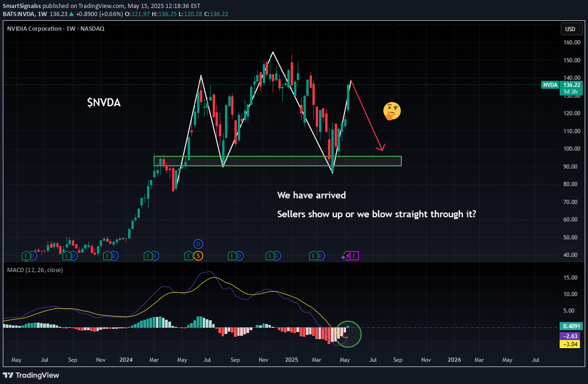
Task: Click the 60.00 price axis label
Action: (x=571, y=220)
